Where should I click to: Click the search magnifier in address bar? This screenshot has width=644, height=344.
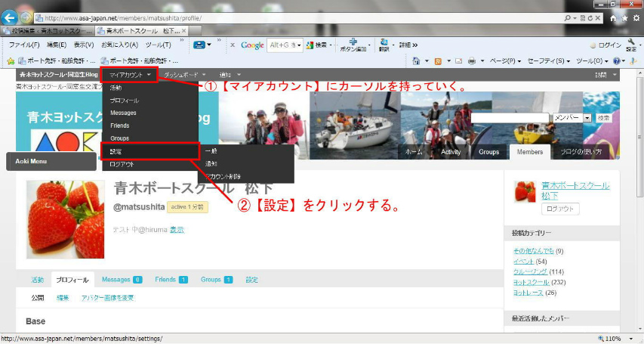pos(567,18)
